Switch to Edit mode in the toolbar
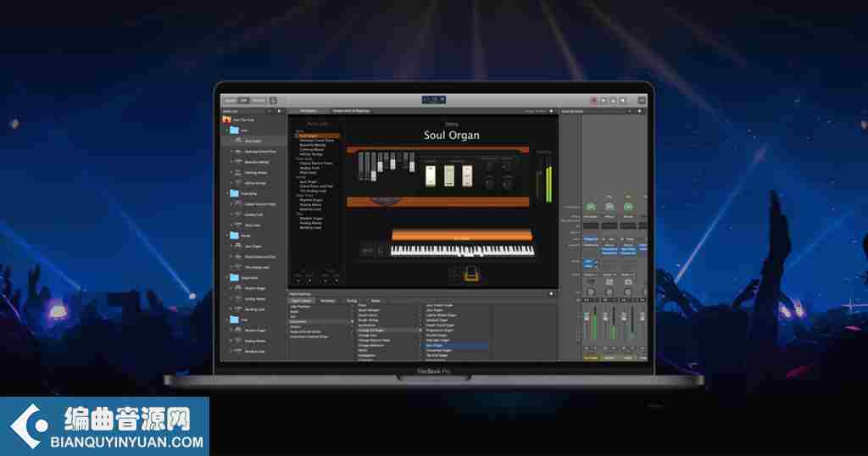The image size is (868, 456). (x=243, y=100)
